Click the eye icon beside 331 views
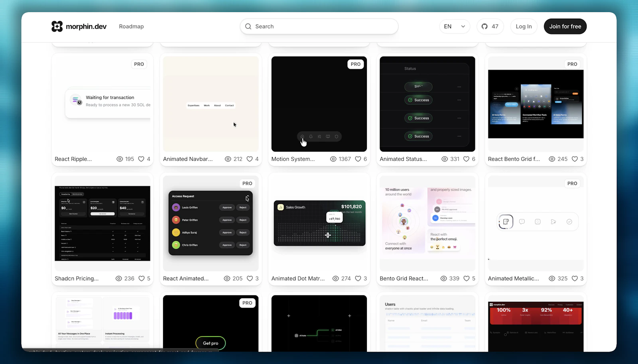The image size is (638, 364). pyautogui.click(x=445, y=159)
